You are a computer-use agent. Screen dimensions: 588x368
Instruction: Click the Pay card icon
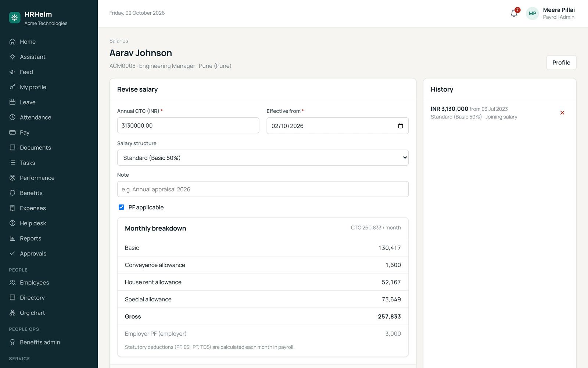click(x=12, y=132)
